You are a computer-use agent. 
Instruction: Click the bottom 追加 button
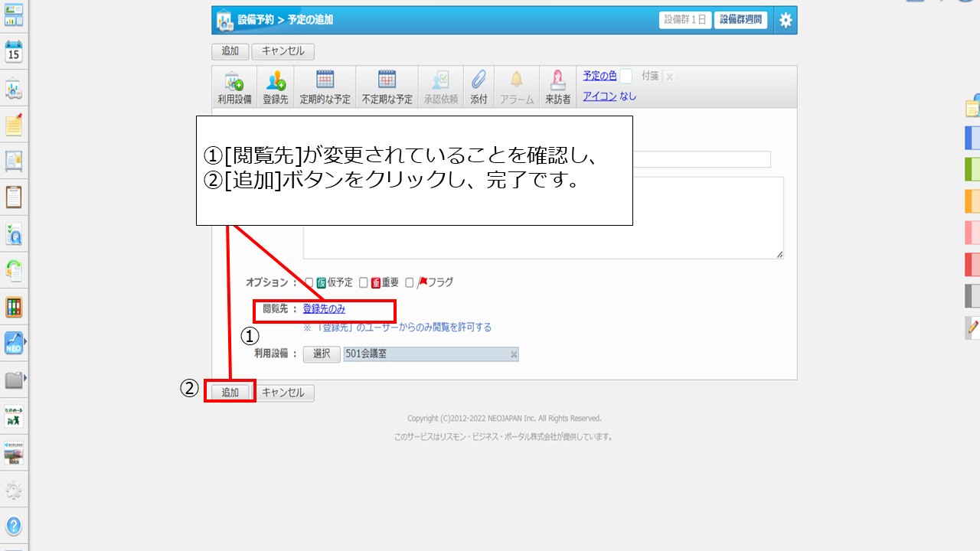click(230, 393)
